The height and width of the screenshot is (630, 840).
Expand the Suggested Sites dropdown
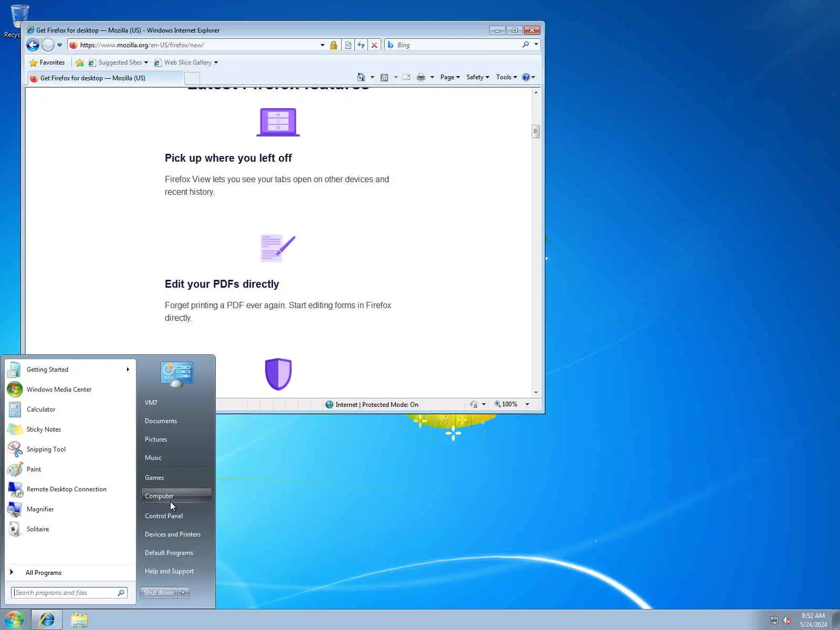[146, 62]
